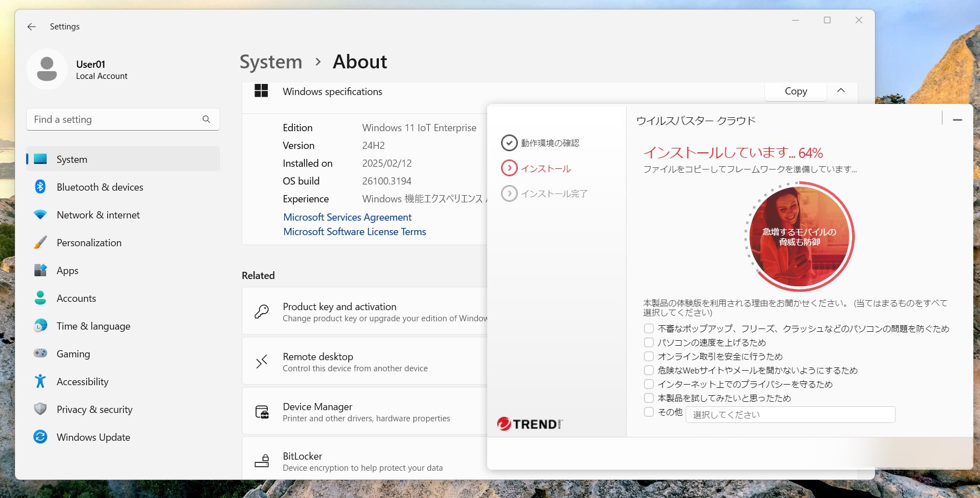Go to Personalization settings
The height and width of the screenshot is (498, 980).
click(x=123, y=243)
